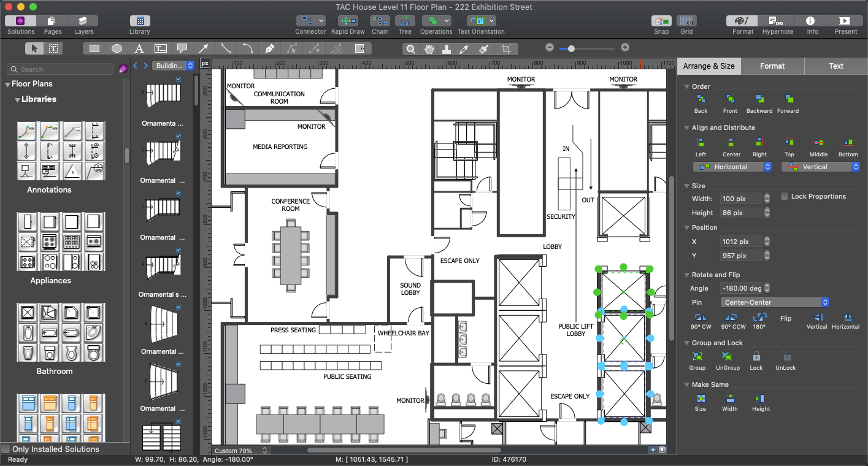Switch to the Text tab
This screenshot has height=466, width=868.
[835, 66]
